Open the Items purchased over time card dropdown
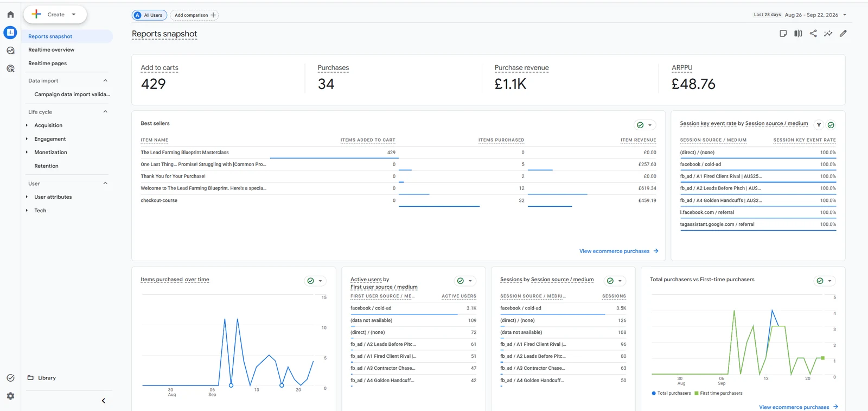This screenshot has height=411, width=868. coord(315,281)
